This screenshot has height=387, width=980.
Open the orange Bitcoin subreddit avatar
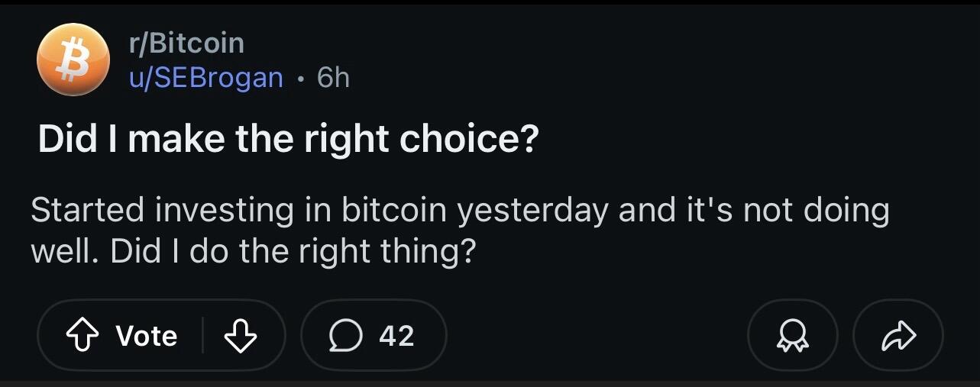pos(73,60)
